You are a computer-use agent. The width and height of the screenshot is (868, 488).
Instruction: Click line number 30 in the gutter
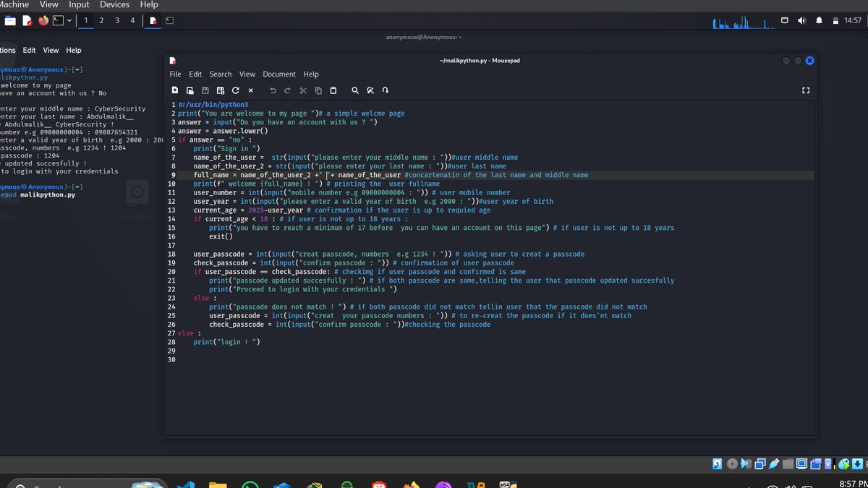click(171, 359)
